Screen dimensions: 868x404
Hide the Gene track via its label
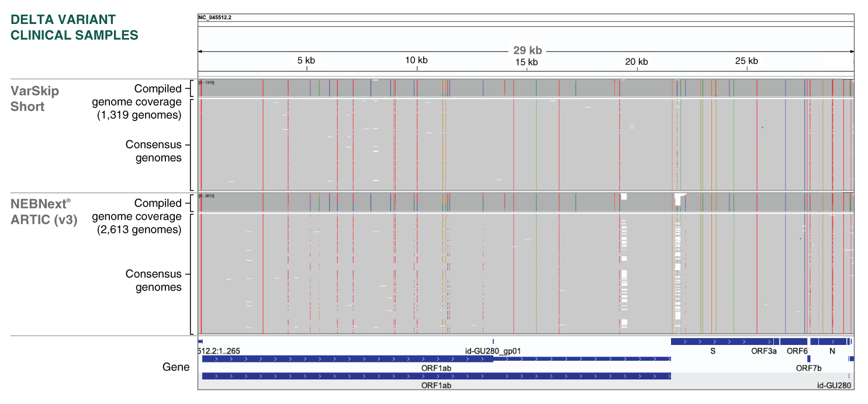click(177, 367)
